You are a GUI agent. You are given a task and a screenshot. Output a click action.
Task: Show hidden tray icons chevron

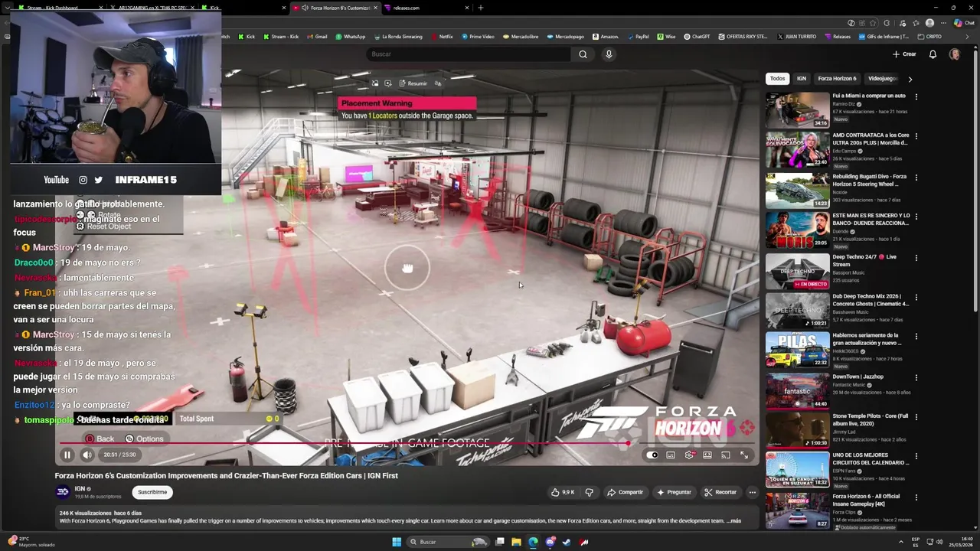pyautogui.click(x=900, y=542)
